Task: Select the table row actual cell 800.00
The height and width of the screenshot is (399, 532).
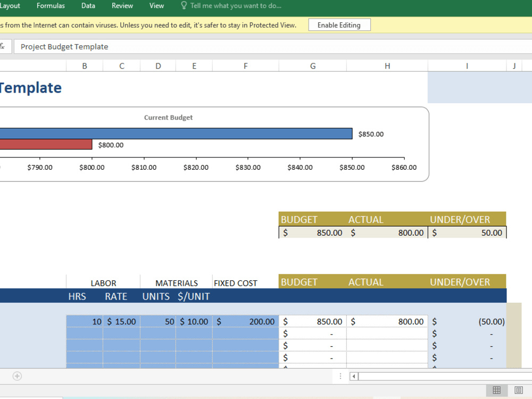Action: (x=387, y=321)
